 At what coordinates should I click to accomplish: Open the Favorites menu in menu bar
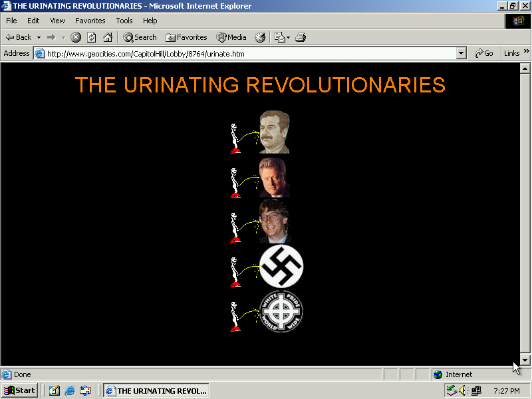(x=90, y=21)
